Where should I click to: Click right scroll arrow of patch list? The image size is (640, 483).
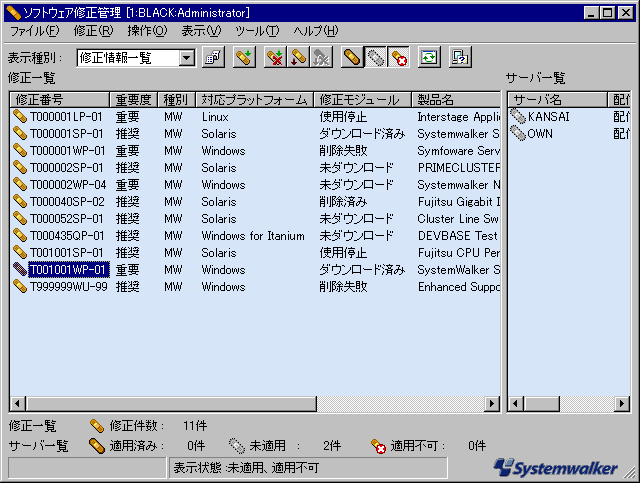pyautogui.click(x=492, y=404)
